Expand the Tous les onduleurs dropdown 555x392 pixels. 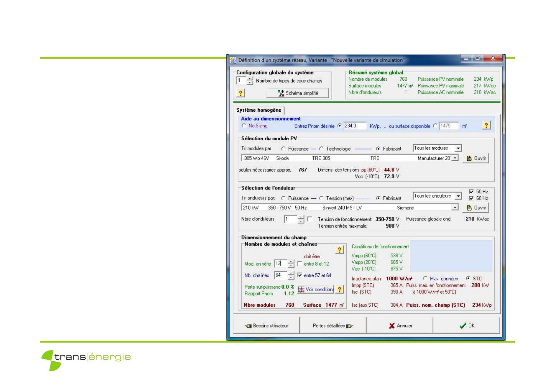pos(458,196)
